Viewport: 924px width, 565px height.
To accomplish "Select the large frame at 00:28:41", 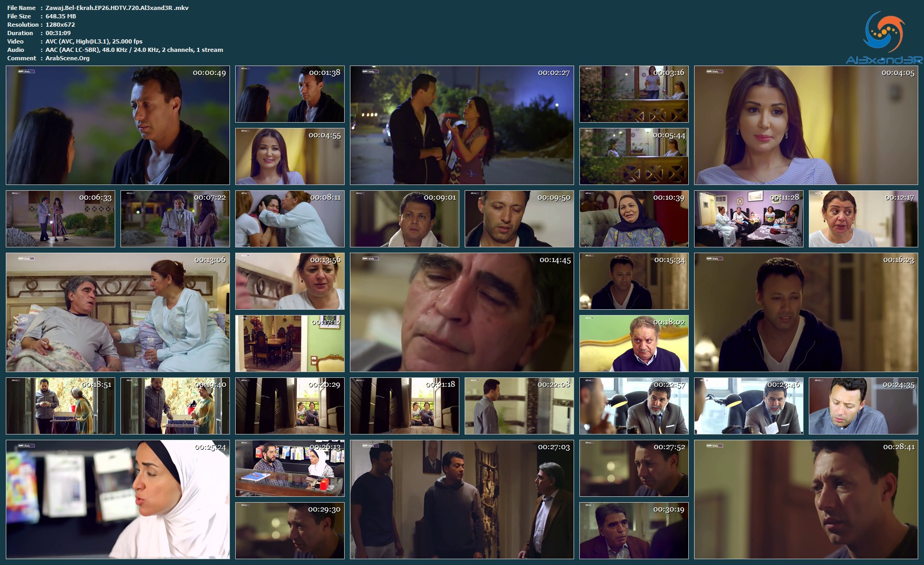I will tap(806, 499).
